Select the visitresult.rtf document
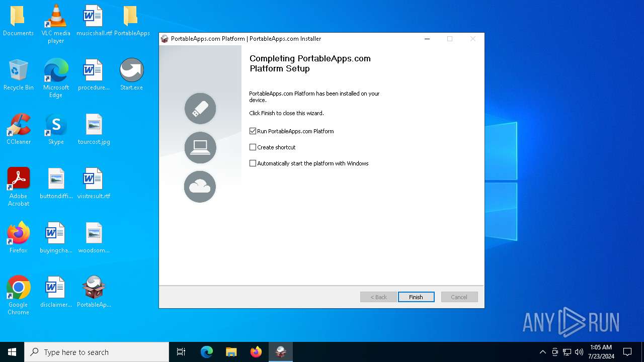644x362 pixels. tap(94, 184)
